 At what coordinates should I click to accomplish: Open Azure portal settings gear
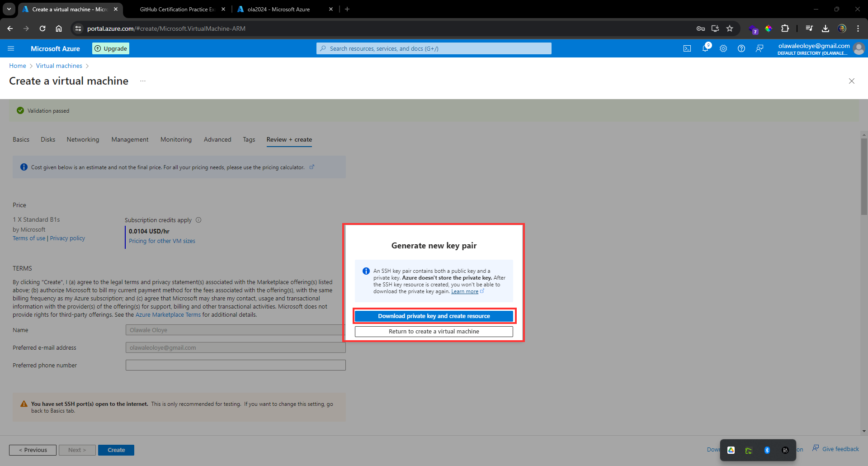coord(723,48)
